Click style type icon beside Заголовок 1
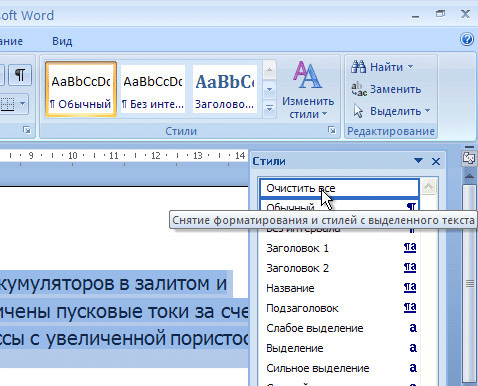The width and height of the screenshot is (478, 386). tap(410, 248)
